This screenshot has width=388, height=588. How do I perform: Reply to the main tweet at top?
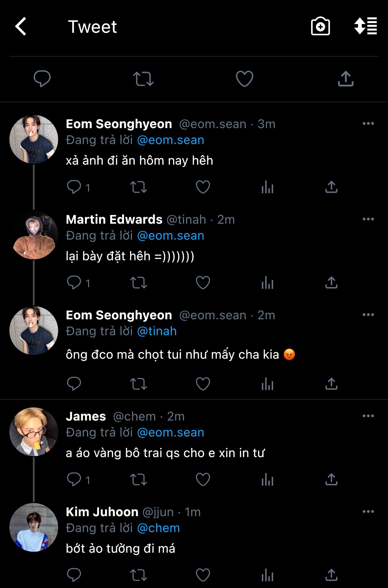tap(42, 79)
